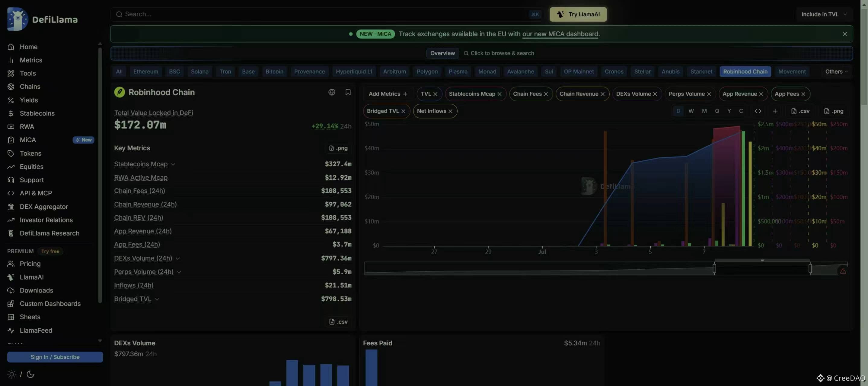Open the DEX Aggregator bank icon
Screen dimensions: 868x386
tap(11, 207)
